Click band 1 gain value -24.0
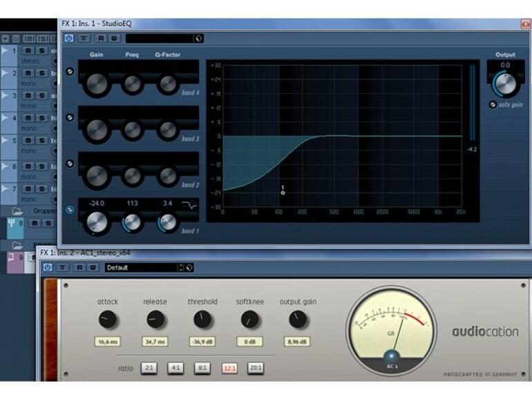 [96, 204]
